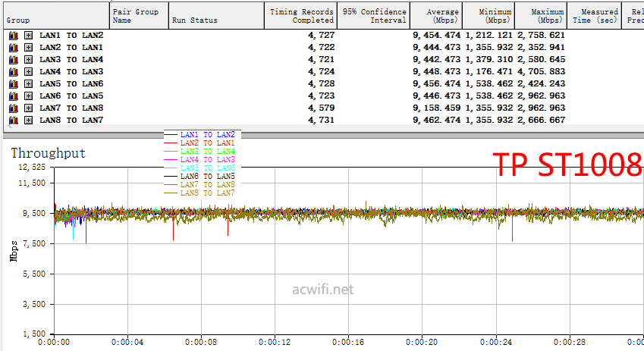Click average value 9,454.474
644x351 pixels.
(437, 36)
